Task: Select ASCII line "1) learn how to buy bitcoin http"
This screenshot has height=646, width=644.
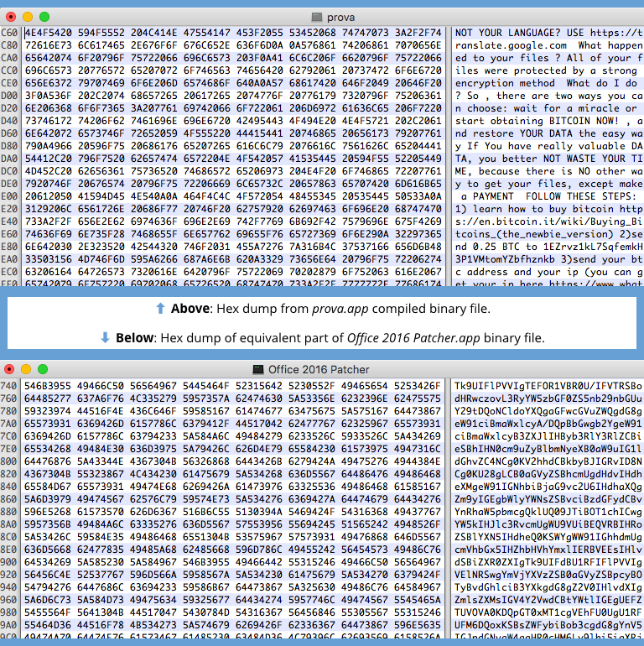Action: 548,209
